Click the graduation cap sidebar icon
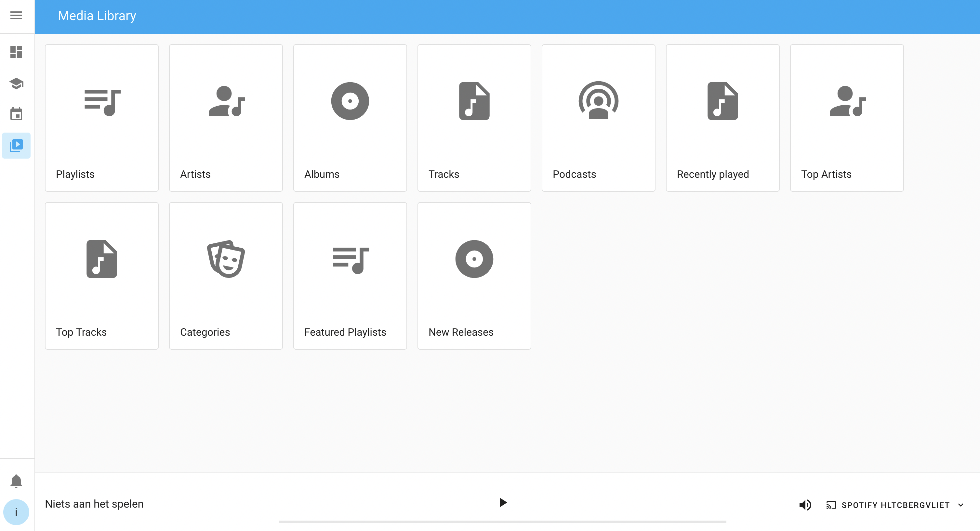 (x=16, y=83)
